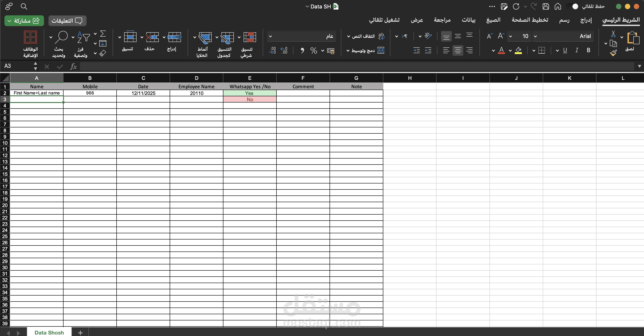The image size is (644, 336).
Task: Click the Delete cells icon
Action: 152,37
